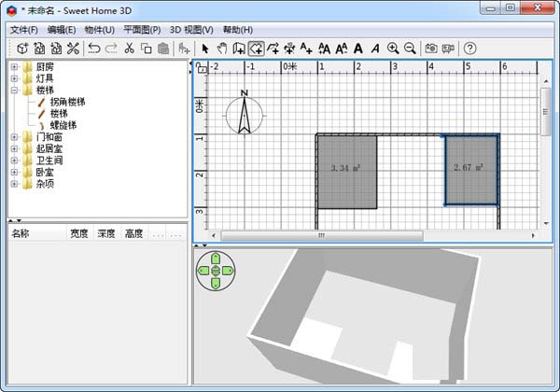Click the undo arrow icon

[94, 48]
